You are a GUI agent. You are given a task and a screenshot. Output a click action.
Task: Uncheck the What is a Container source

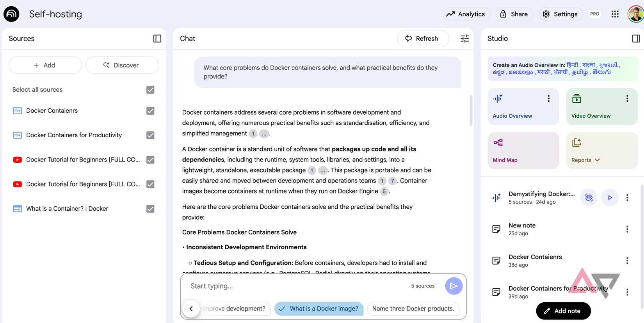150,208
